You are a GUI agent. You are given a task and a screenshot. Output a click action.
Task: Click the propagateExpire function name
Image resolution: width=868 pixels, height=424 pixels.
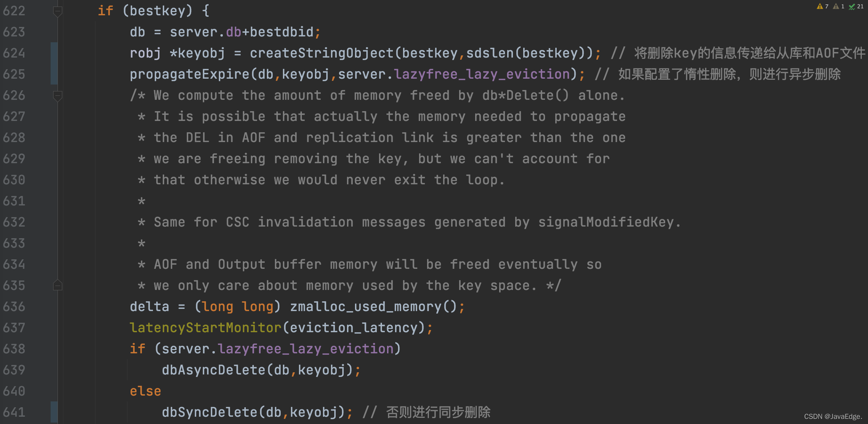[x=190, y=74]
